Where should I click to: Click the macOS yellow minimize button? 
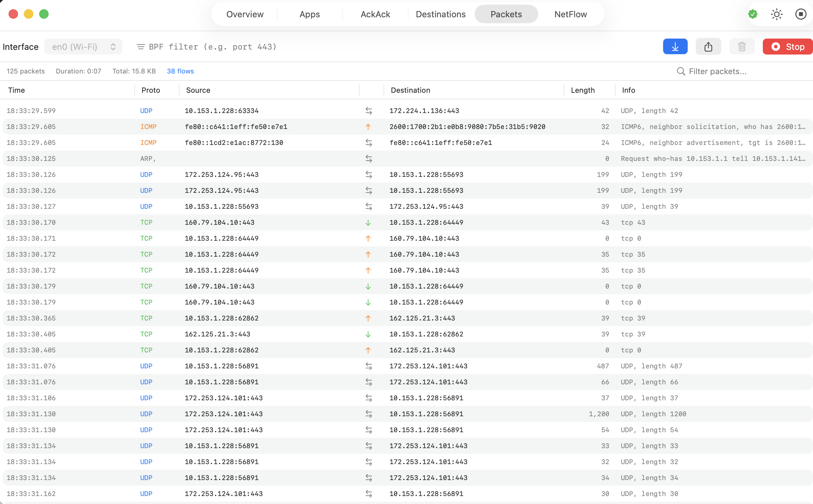click(29, 14)
